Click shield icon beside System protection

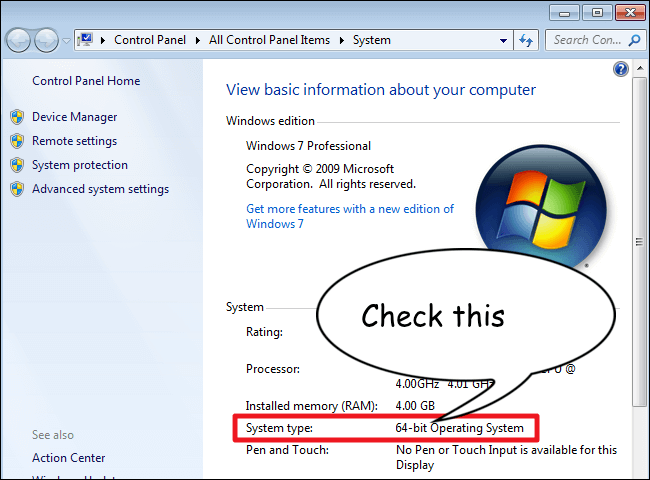tap(17, 165)
